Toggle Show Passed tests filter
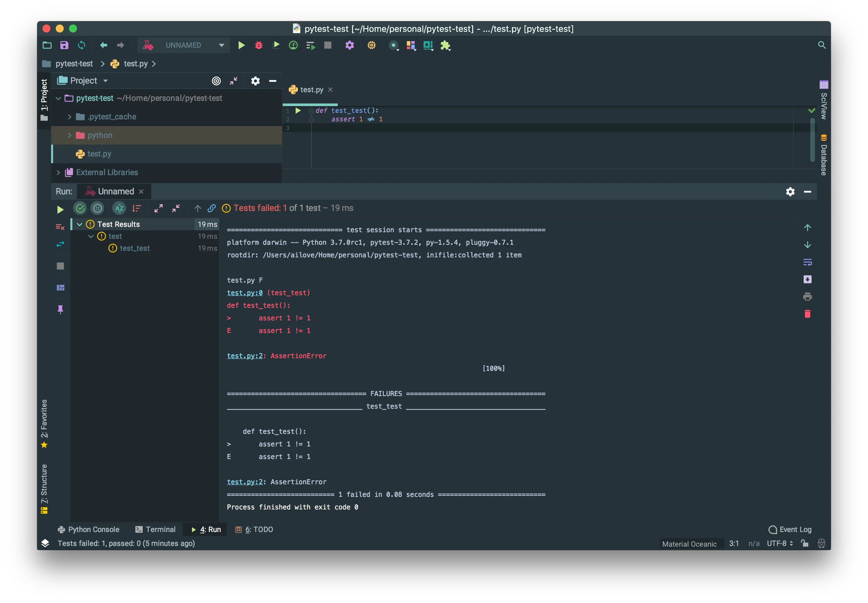This screenshot has width=868, height=603. coord(80,208)
